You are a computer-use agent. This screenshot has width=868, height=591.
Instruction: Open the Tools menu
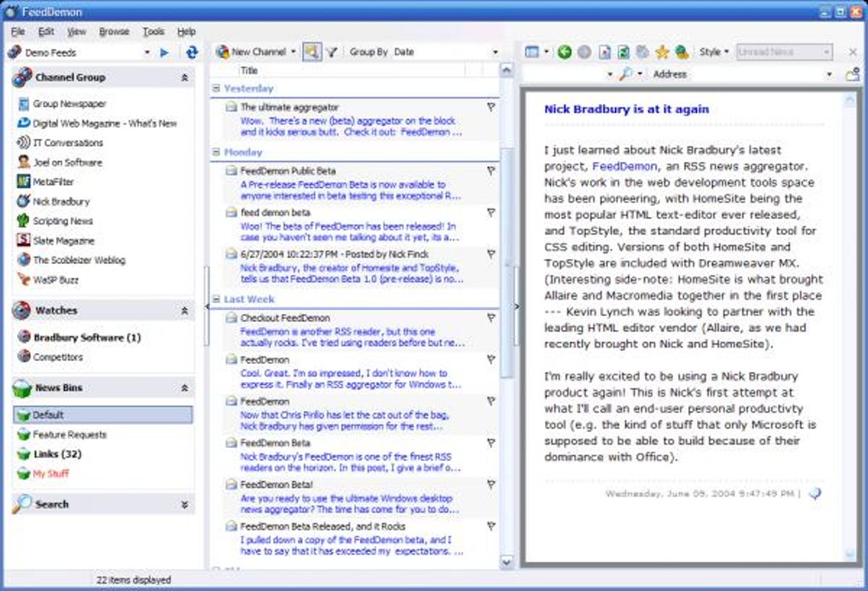(153, 32)
